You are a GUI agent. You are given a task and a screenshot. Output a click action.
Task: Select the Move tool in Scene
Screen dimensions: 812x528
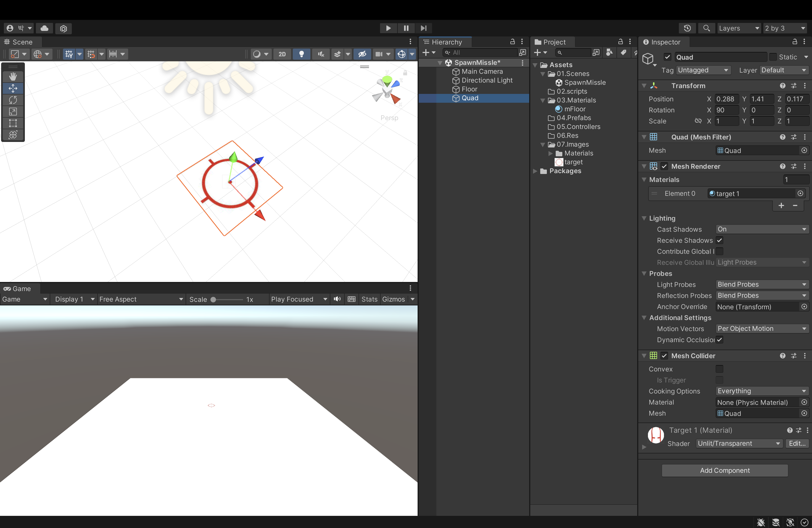tap(13, 88)
